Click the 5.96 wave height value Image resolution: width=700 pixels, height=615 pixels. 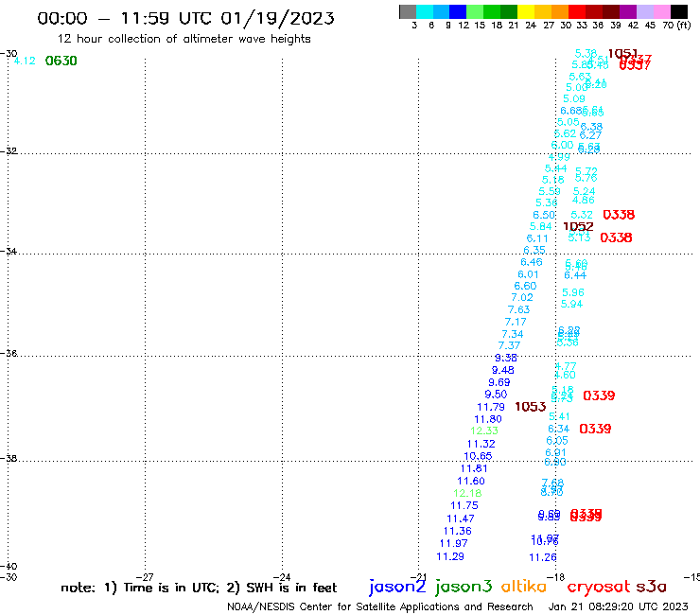[x=573, y=292]
